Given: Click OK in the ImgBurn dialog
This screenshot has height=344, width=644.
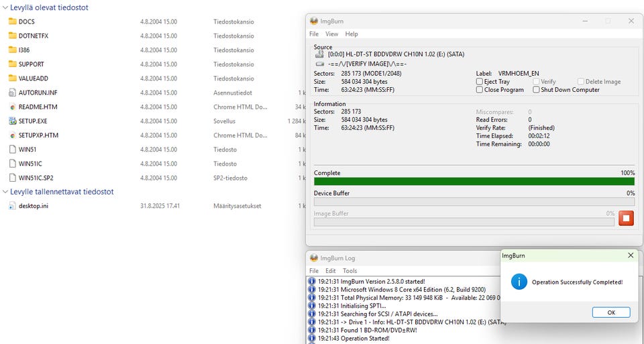Looking at the screenshot, I should point(611,312).
